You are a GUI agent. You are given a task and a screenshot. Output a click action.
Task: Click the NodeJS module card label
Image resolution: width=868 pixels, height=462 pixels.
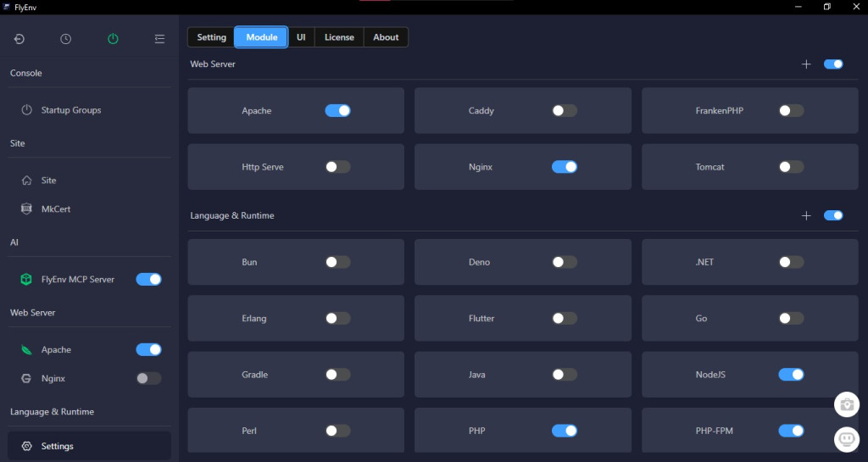pos(710,375)
